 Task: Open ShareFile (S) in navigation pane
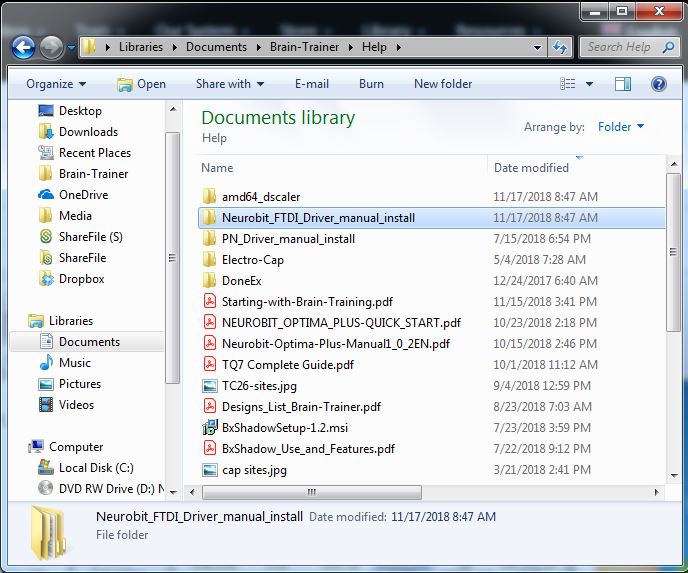click(81, 237)
